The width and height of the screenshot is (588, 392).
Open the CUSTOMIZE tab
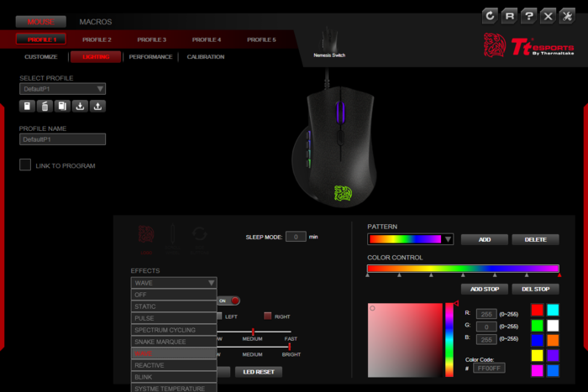point(41,56)
